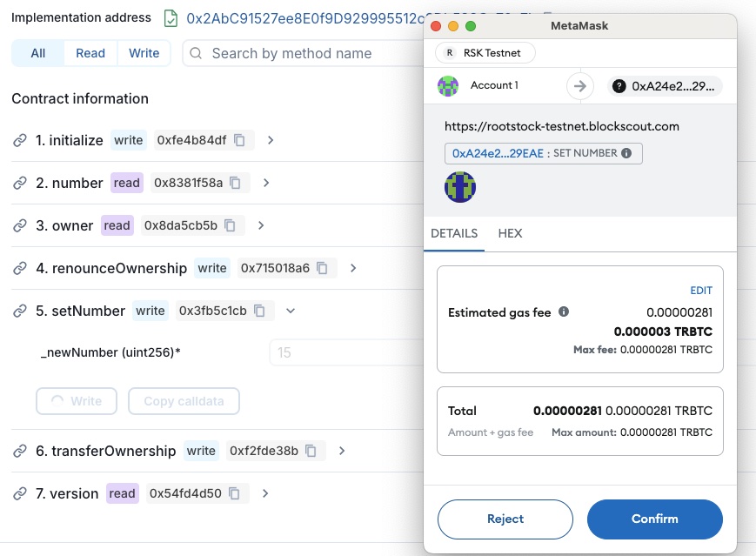This screenshot has height=556, width=756.
Task: Copy the version method ID 0x54fd4d50
Action: pos(235,493)
